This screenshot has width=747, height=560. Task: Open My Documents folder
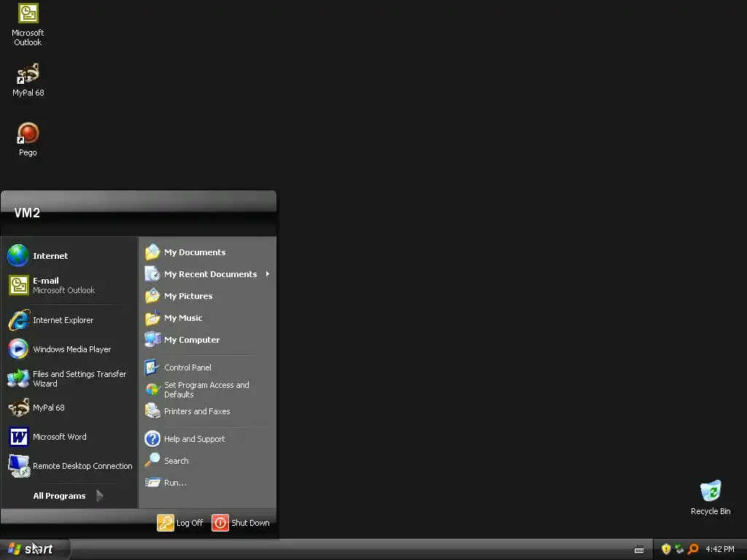[208, 252]
